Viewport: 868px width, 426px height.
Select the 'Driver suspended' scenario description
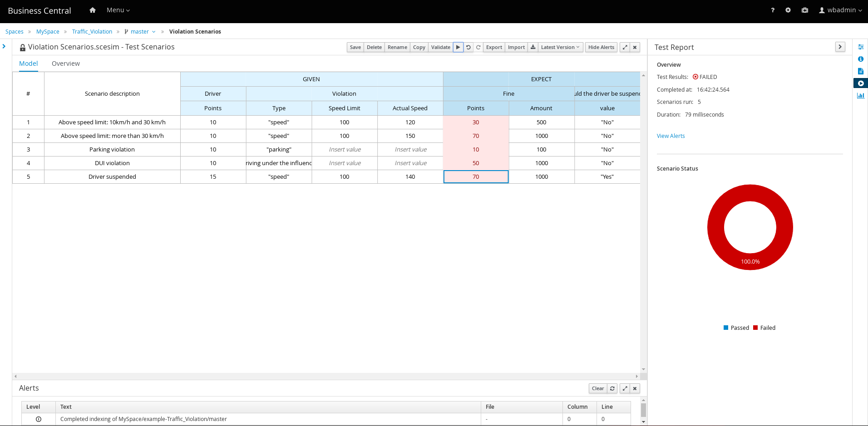[x=112, y=177]
